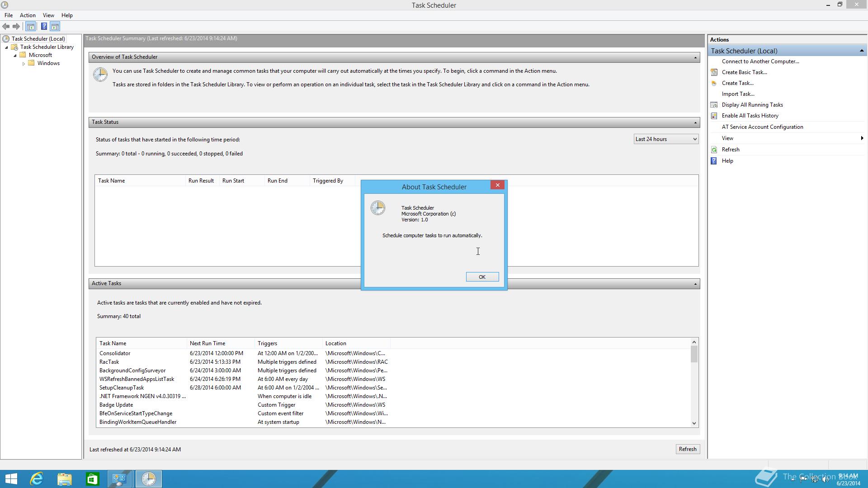This screenshot has height=488, width=868.
Task: Click OK in About Task Scheduler dialog
Action: [x=482, y=277]
